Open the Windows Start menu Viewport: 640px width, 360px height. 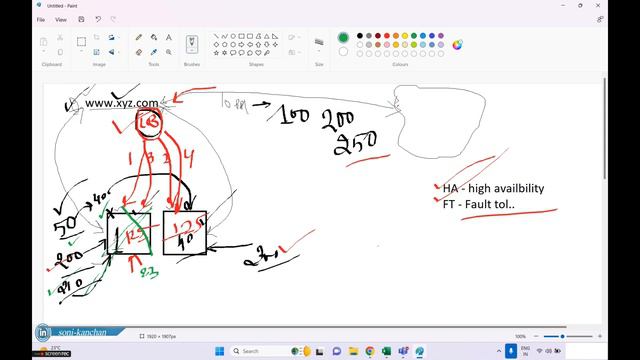pos(220,351)
